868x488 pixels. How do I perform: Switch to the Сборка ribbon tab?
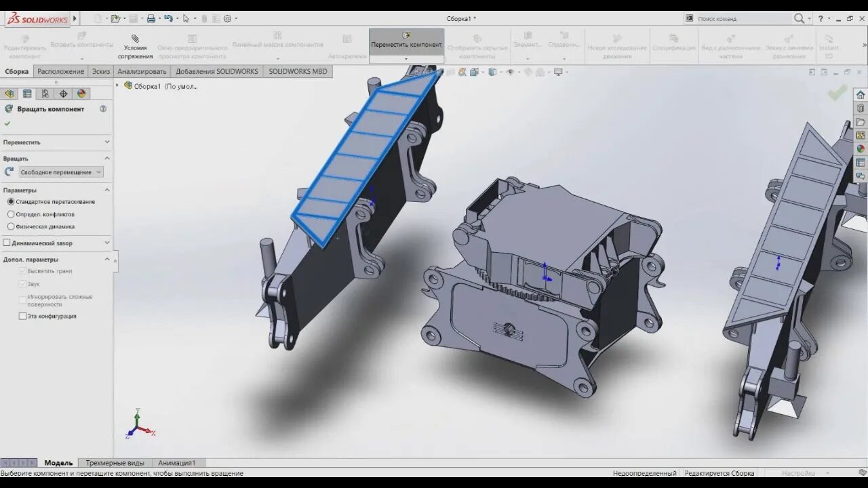click(16, 71)
